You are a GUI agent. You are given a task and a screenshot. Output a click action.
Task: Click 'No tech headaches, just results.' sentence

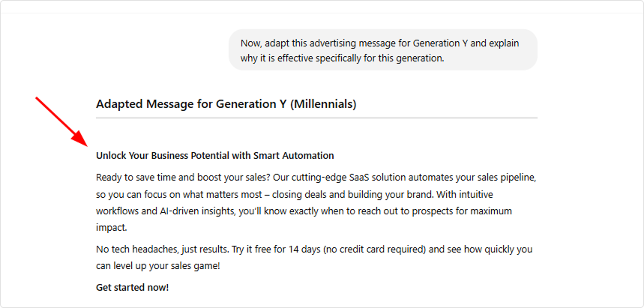click(163, 250)
